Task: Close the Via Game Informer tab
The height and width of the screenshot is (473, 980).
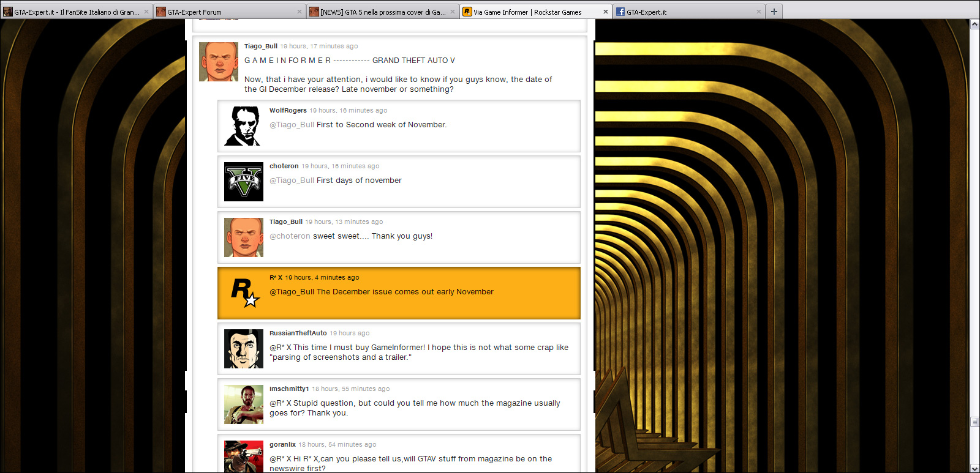Action: pyautogui.click(x=606, y=12)
